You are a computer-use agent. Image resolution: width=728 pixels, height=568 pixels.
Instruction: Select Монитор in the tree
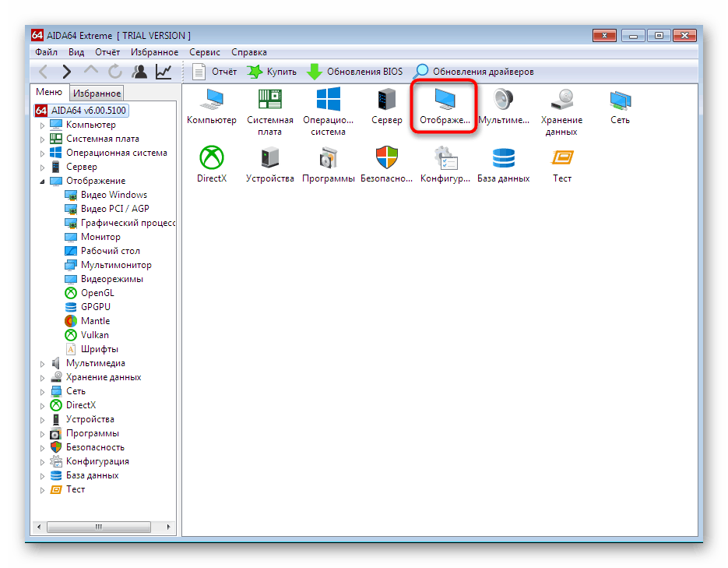coord(93,237)
